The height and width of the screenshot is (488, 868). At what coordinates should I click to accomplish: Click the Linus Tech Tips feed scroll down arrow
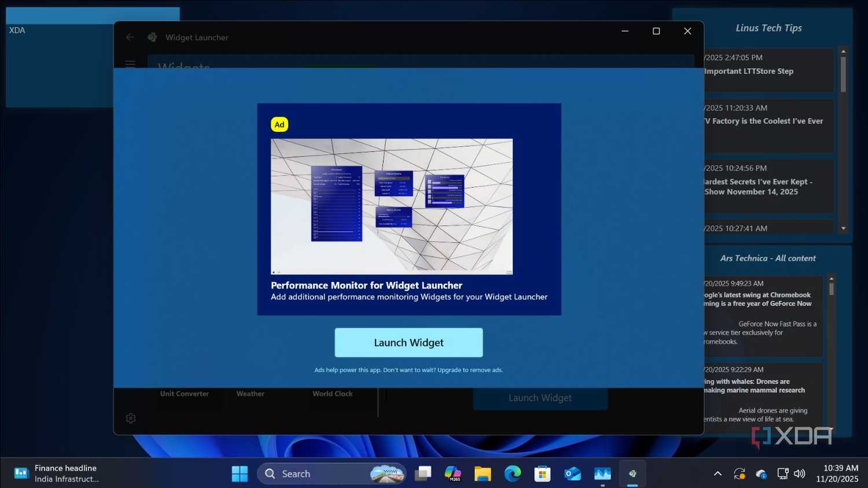pyautogui.click(x=844, y=228)
